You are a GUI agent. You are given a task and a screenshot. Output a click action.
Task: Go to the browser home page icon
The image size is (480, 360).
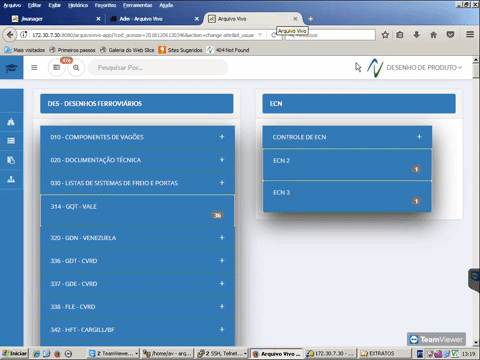[x=433, y=35]
